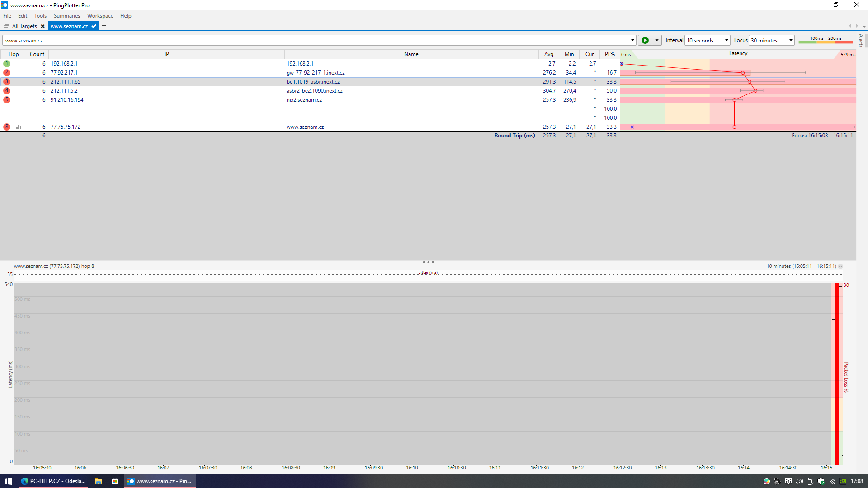868x488 pixels.
Task: Open the Workspace menu
Action: click(100, 16)
